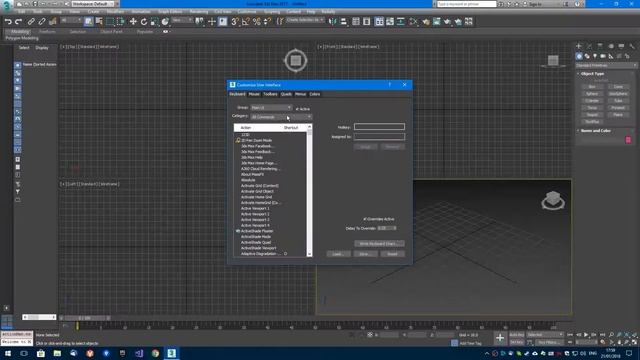The width and height of the screenshot is (640, 360).
Task: Click the Write Keyboard Chart button
Action: tap(379, 244)
